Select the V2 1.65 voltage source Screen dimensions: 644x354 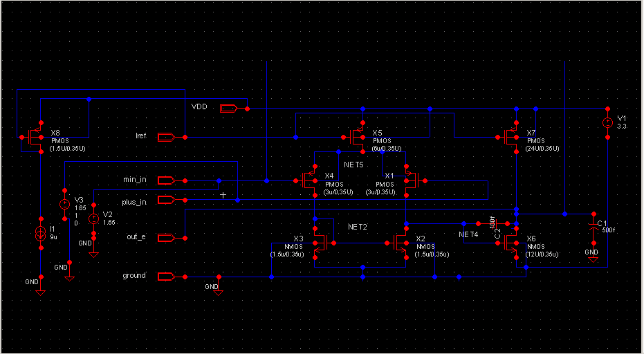(x=93, y=218)
